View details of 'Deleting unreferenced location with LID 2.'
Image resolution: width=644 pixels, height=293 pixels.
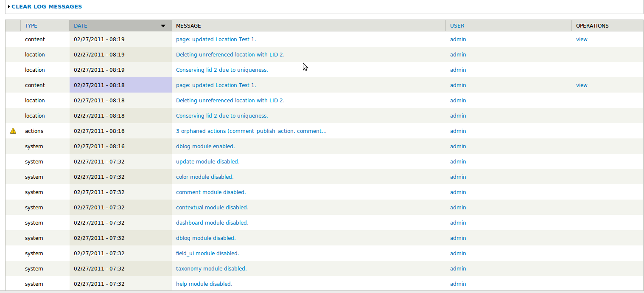(x=230, y=54)
